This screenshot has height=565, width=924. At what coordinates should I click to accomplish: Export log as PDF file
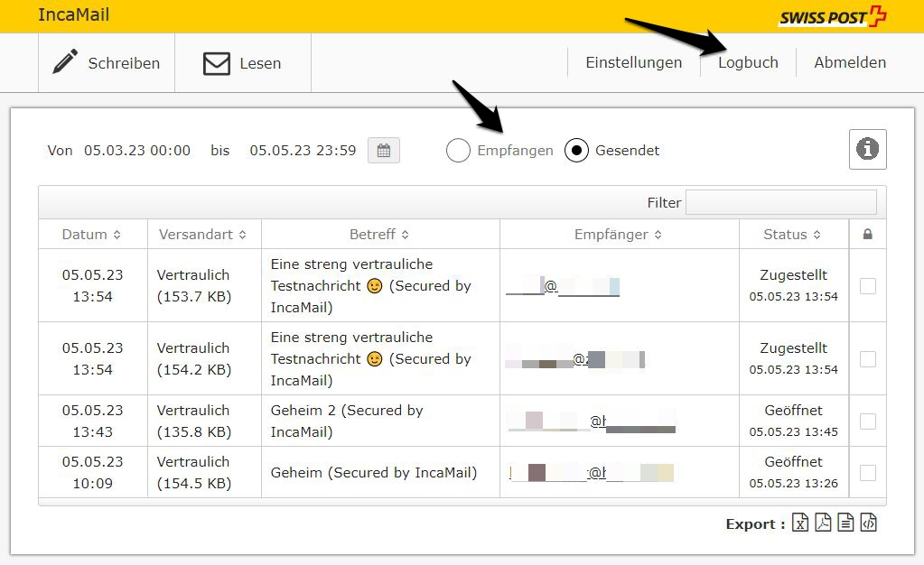click(x=823, y=523)
